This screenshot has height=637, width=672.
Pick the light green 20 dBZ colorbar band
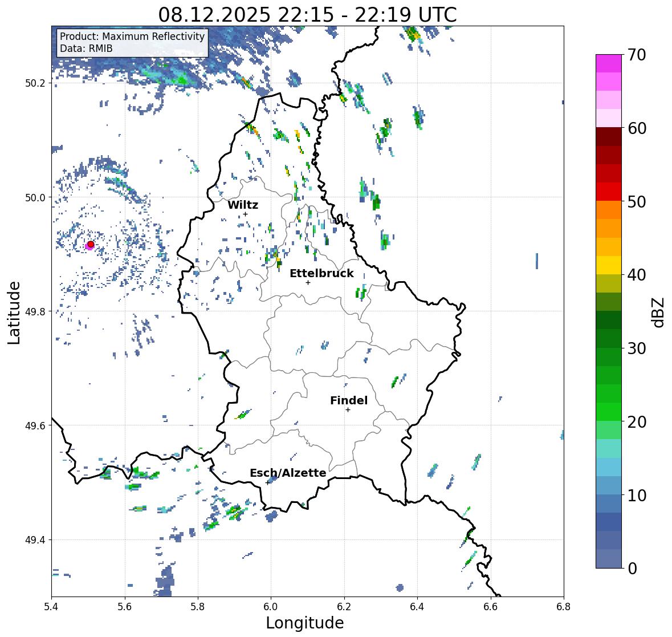click(x=609, y=431)
